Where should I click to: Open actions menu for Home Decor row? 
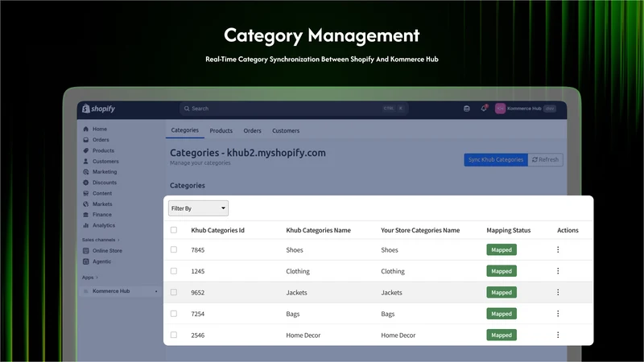[x=558, y=335]
